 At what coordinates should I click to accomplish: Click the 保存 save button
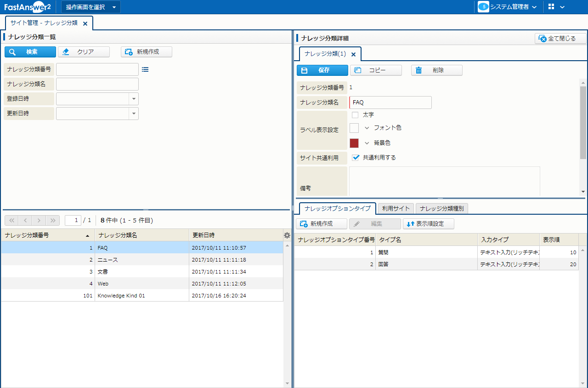(x=322, y=70)
